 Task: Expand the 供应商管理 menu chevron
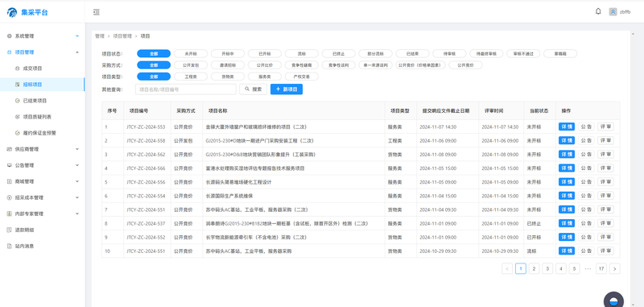click(77, 149)
